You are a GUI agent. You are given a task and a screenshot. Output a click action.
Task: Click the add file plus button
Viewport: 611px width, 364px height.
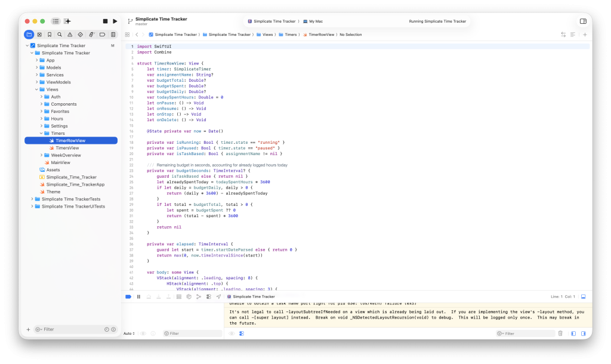[28, 329]
